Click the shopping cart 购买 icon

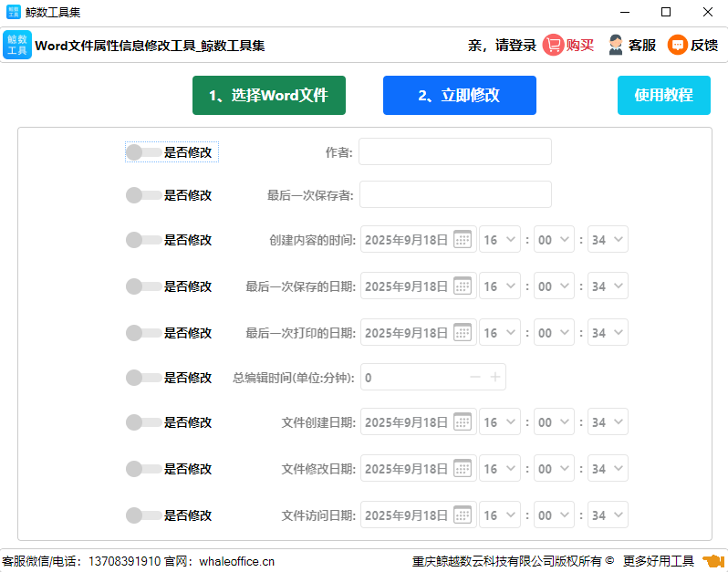pos(553,45)
